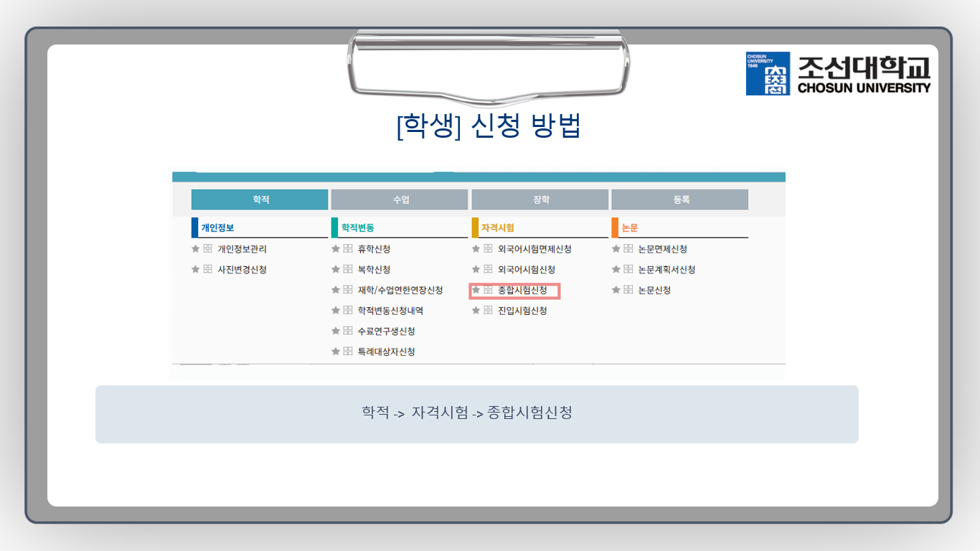Click the 진입시험신청 link
The height and width of the screenshot is (551, 980).
[x=522, y=311]
